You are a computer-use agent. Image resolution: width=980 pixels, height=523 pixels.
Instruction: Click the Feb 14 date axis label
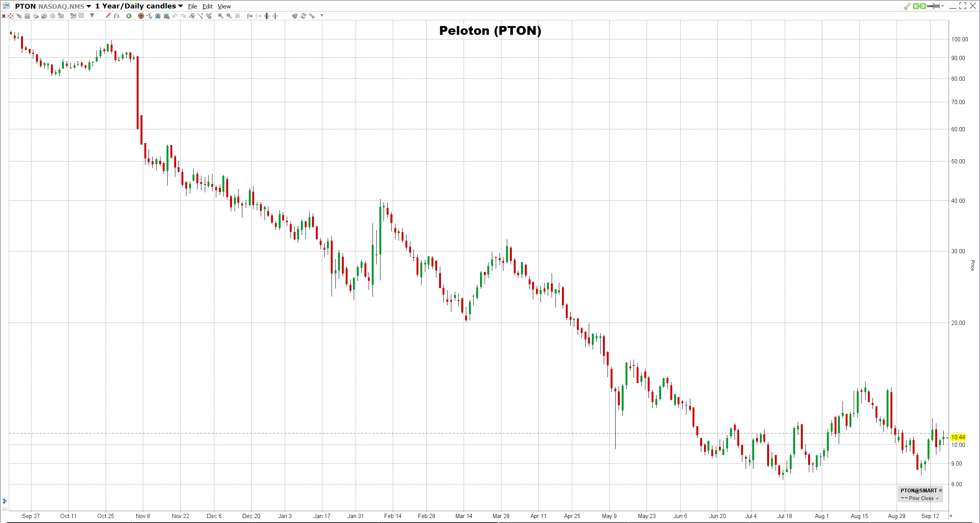(x=393, y=516)
